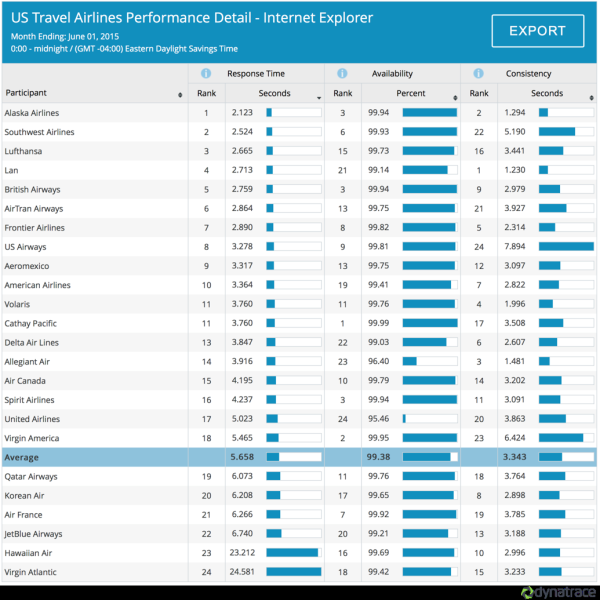This screenshot has width=600, height=600.
Task: Click the Response Time info icon
Action: [x=206, y=73]
